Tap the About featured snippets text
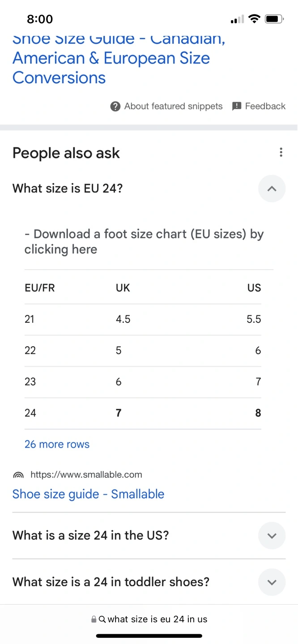 pyautogui.click(x=173, y=106)
